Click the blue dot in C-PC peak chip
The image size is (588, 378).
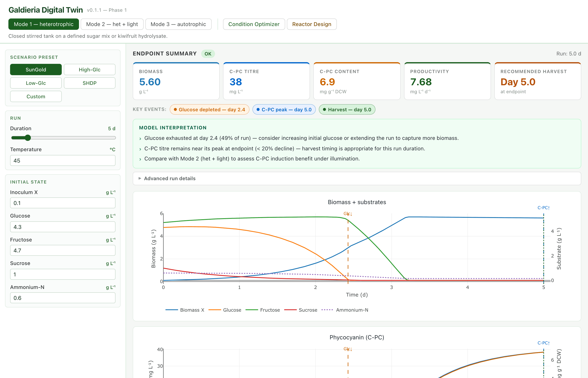pos(258,109)
